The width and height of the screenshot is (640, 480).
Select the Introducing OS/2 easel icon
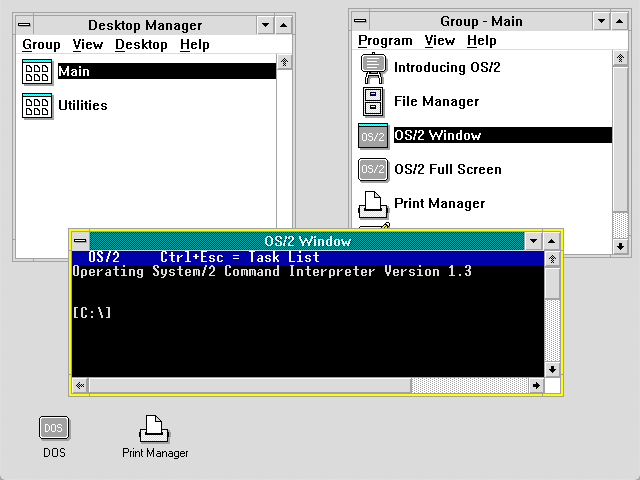tap(373, 68)
